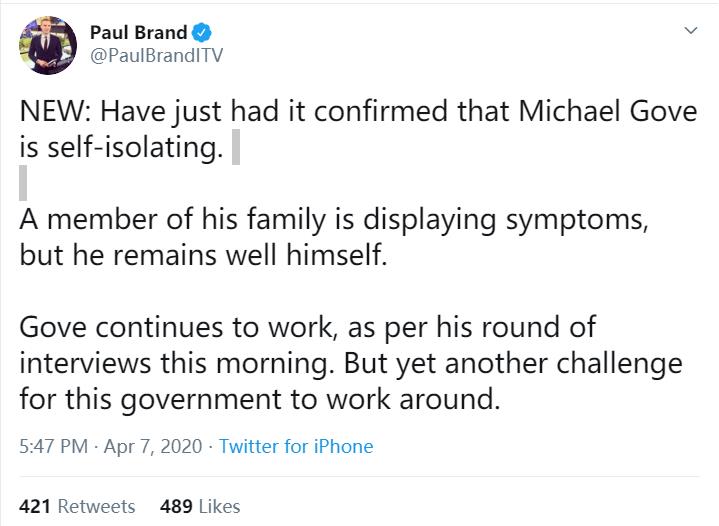Viewport: 719px width, 526px height.
Task: Open the Twitter for iPhone source link
Action: tap(296, 446)
